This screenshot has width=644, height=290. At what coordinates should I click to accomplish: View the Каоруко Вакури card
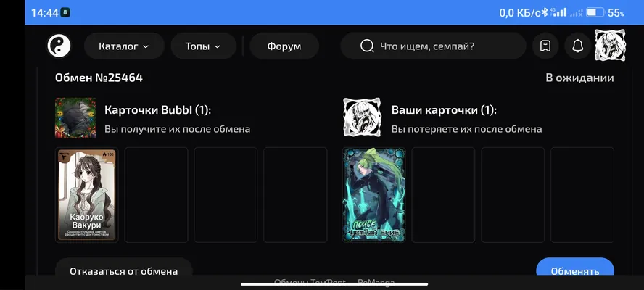coord(86,195)
